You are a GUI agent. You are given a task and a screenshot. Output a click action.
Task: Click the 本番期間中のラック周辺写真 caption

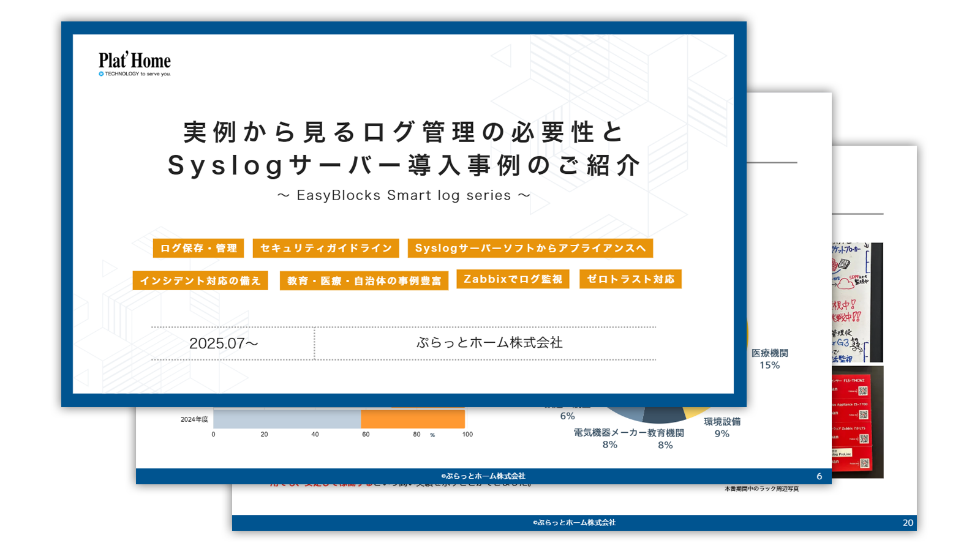(x=761, y=489)
